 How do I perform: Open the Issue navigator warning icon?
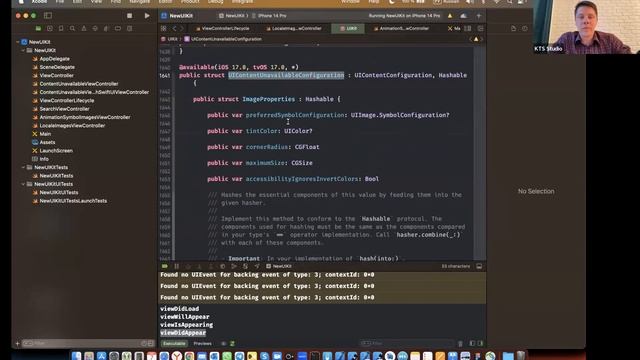[84, 29]
